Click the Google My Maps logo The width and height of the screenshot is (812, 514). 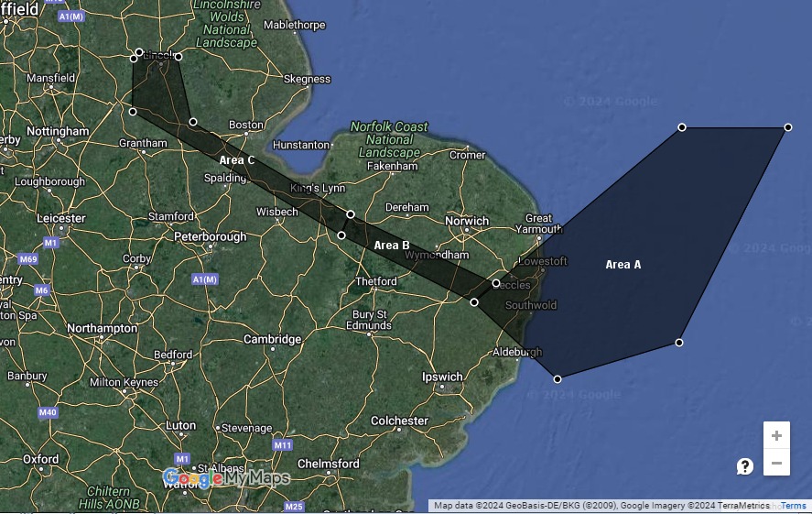coord(226,478)
